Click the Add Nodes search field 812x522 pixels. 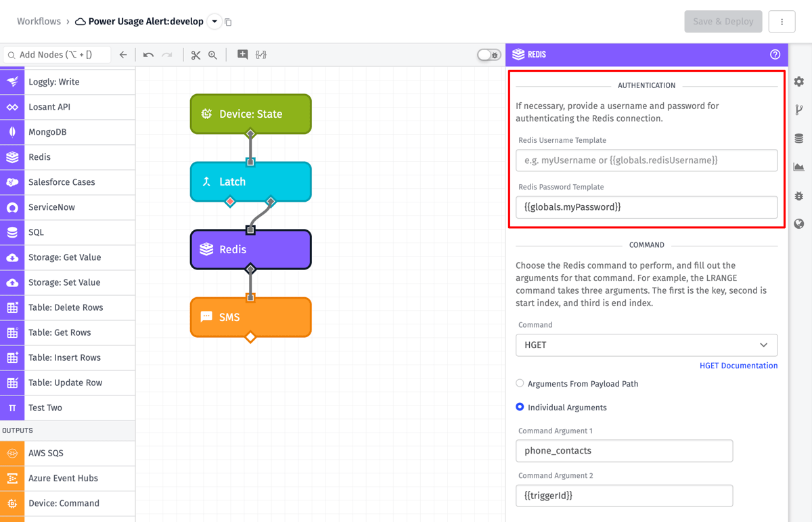(57, 55)
